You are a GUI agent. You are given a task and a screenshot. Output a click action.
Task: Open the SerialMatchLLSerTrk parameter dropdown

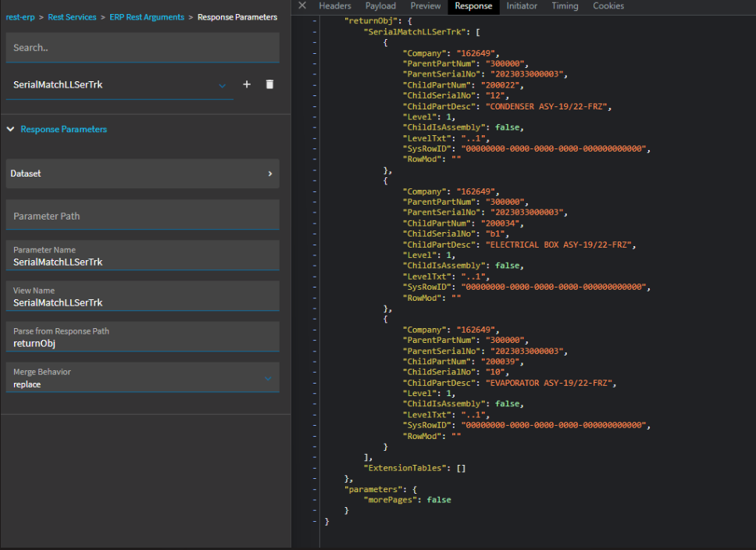pyautogui.click(x=222, y=85)
